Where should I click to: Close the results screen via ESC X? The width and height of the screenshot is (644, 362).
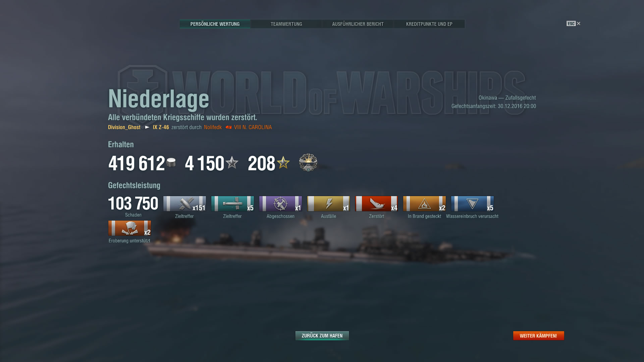tap(573, 23)
